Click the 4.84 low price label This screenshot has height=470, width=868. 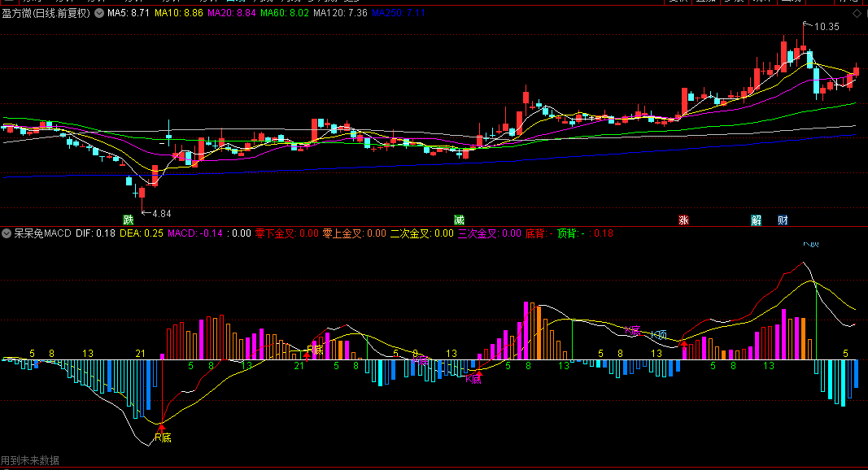(x=162, y=214)
